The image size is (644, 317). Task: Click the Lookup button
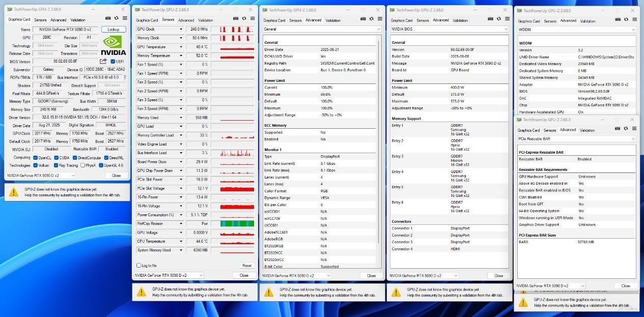[x=114, y=30]
